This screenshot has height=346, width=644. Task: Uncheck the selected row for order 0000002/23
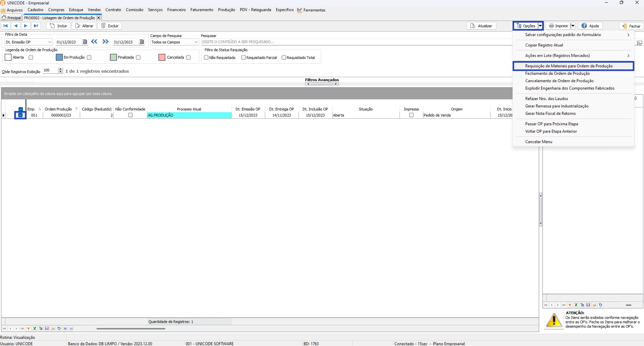(x=20, y=115)
